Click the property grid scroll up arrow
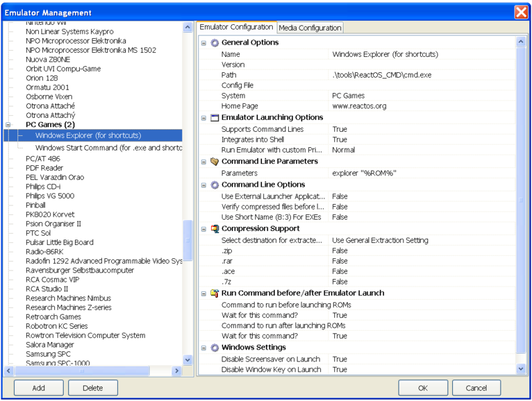Viewport: 532px width, 401px height. tap(521, 42)
